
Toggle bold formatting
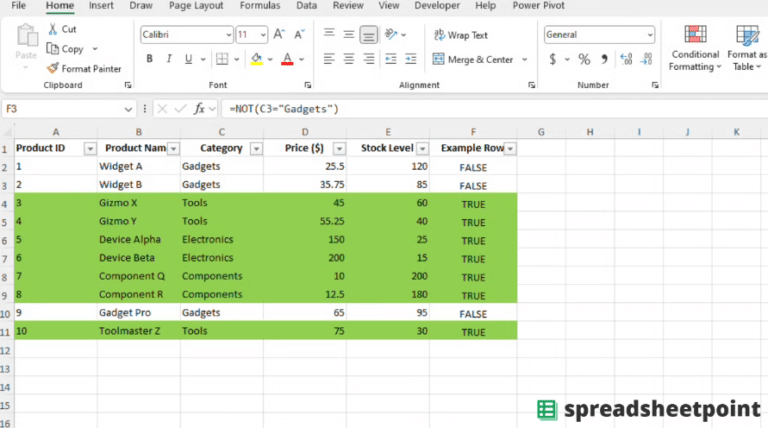coord(150,59)
